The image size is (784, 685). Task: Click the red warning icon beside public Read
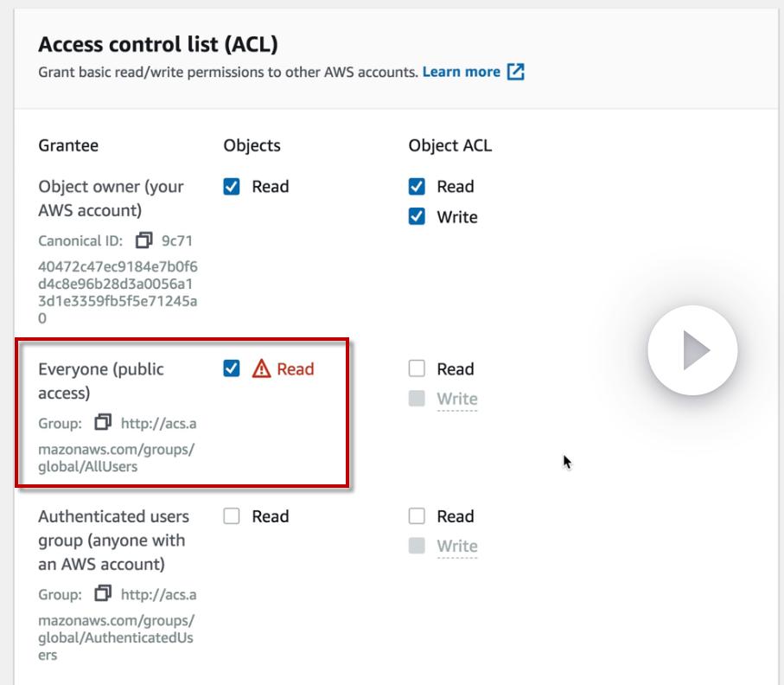tap(261, 369)
